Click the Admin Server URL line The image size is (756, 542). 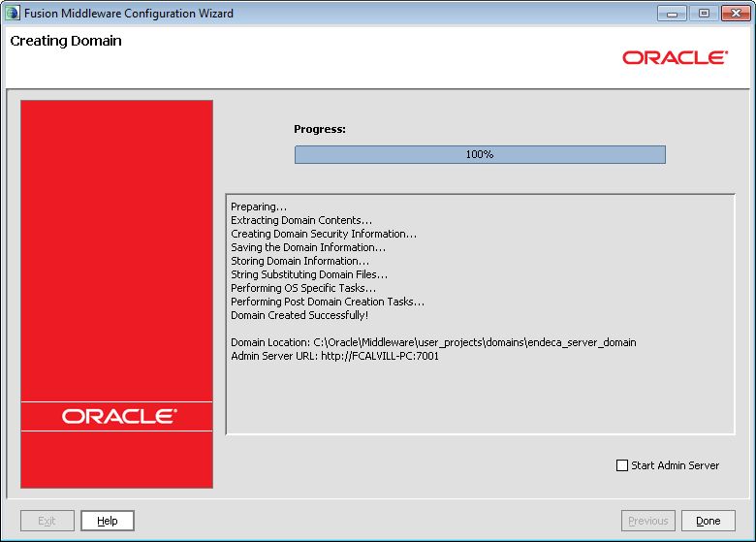coord(334,356)
